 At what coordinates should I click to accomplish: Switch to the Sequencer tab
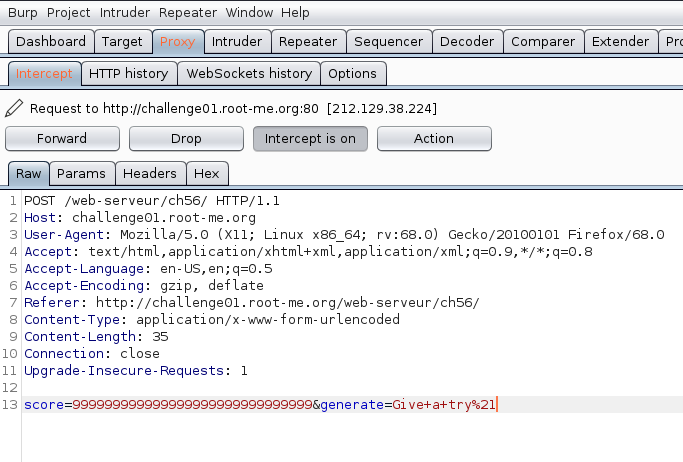pos(389,42)
